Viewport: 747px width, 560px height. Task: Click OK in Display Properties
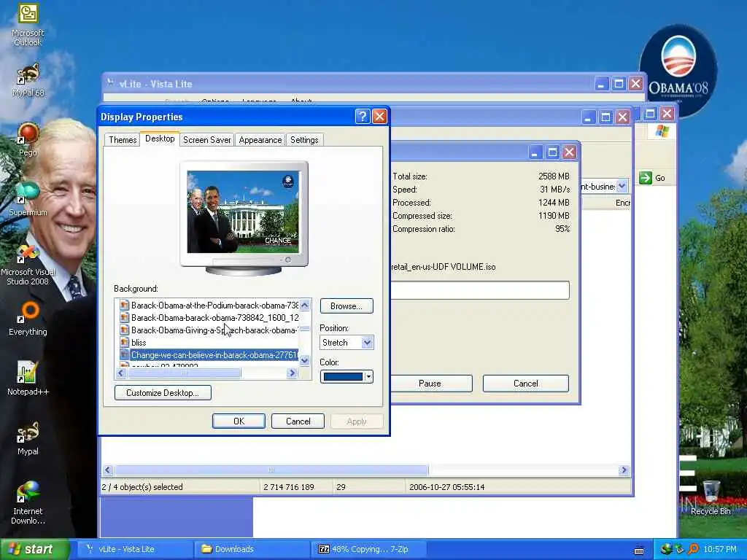point(239,421)
